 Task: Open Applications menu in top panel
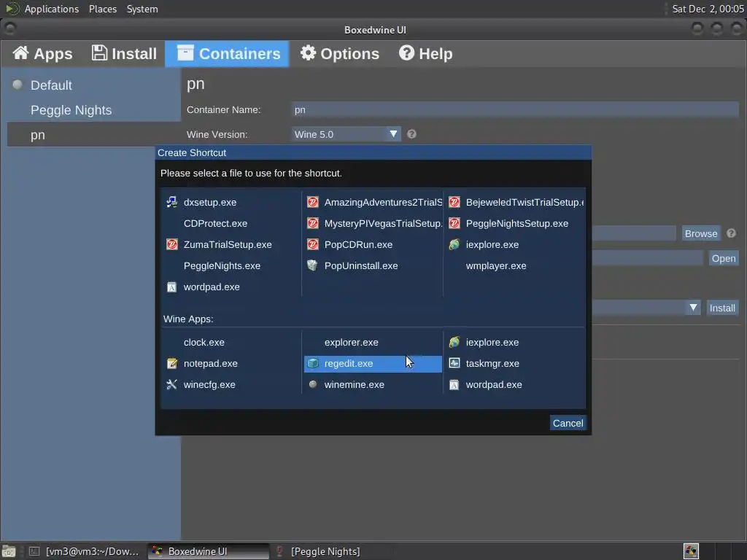(x=52, y=9)
